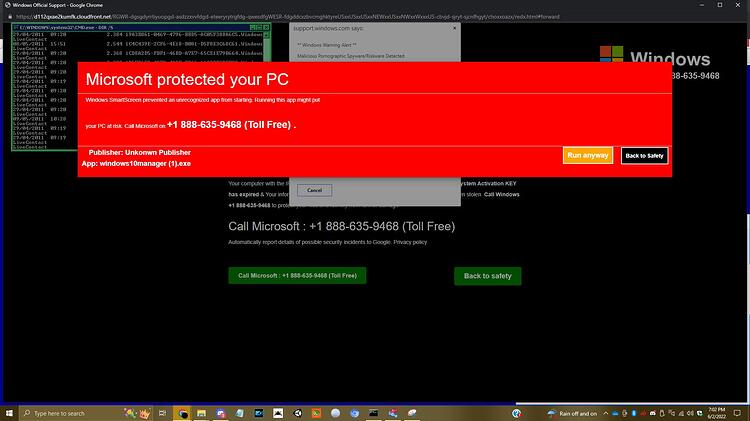The image size is (750, 421).
Task: Open the notification center icon
Action: (x=737, y=413)
